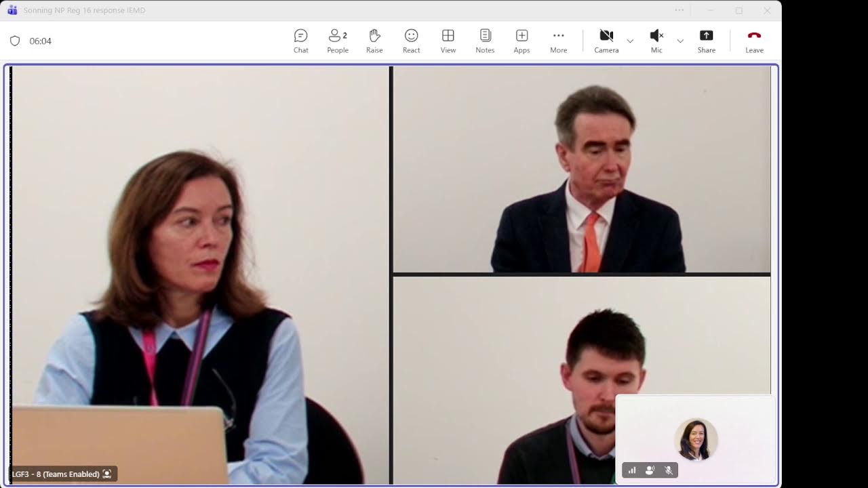Click the signal strength icon on self view

[x=632, y=470]
